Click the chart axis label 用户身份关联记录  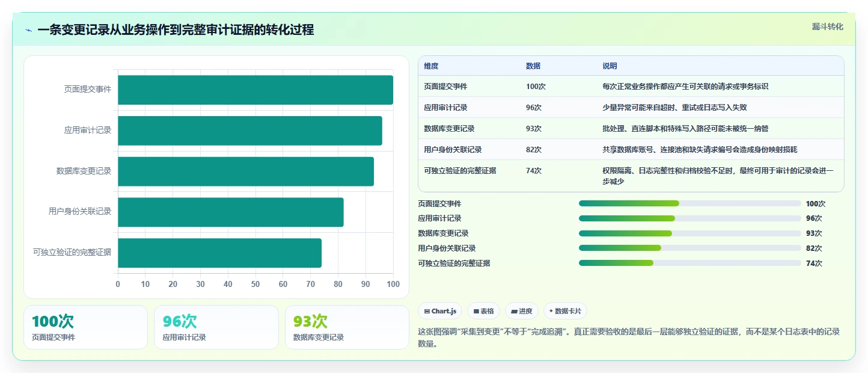(x=80, y=212)
